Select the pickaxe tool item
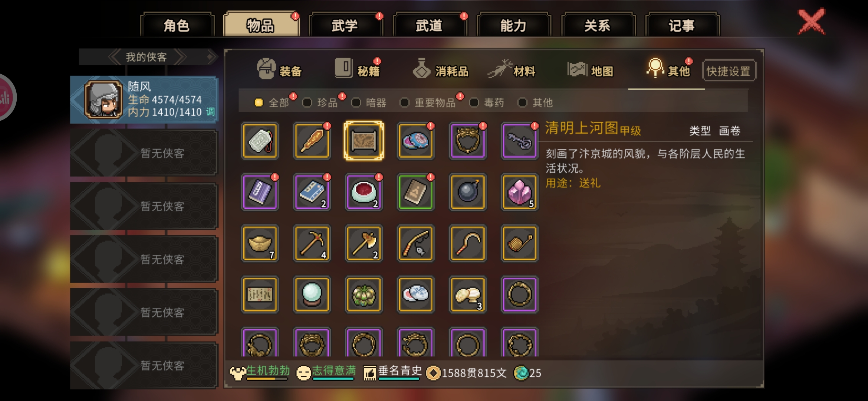868x401 pixels. point(312,243)
